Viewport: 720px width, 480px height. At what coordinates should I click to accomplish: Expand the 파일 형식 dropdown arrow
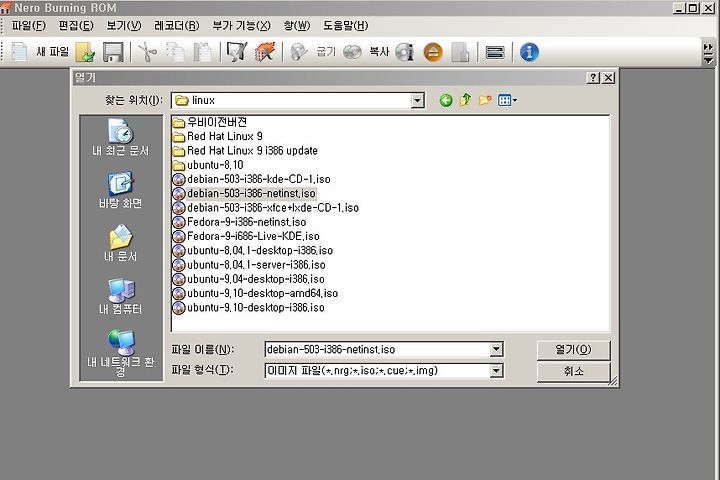pos(496,371)
